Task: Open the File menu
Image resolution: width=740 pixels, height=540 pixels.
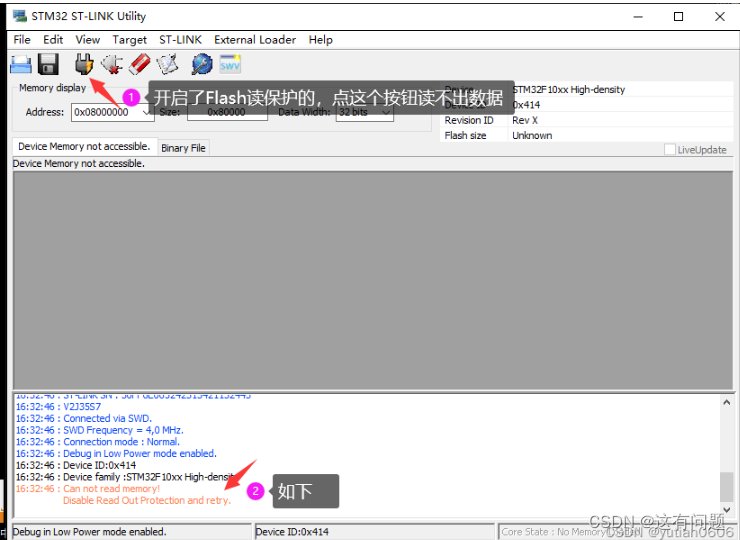Action: tap(22, 40)
